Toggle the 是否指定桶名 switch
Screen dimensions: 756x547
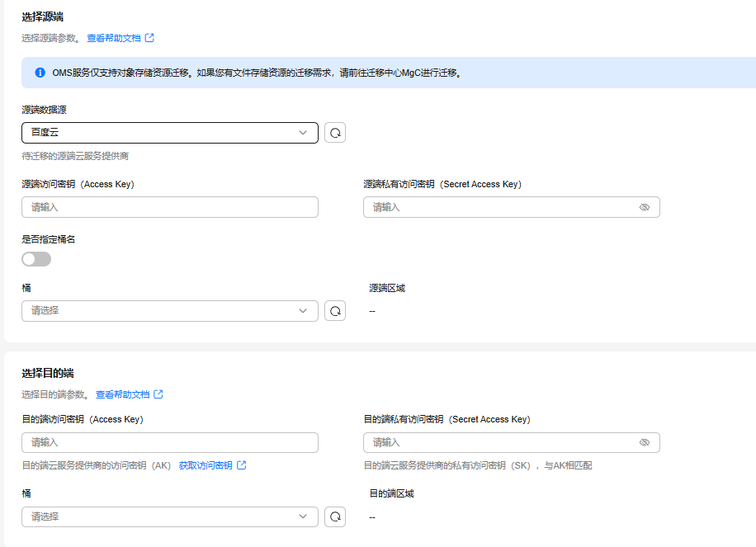[x=36, y=259]
